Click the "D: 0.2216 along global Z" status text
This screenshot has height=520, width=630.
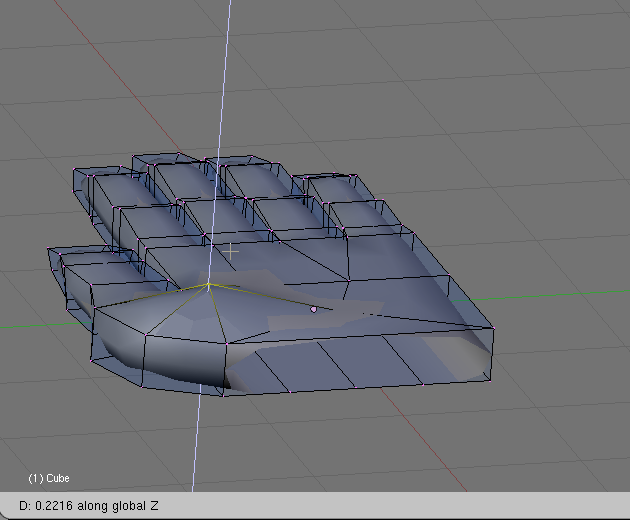(x=89, y=506)
